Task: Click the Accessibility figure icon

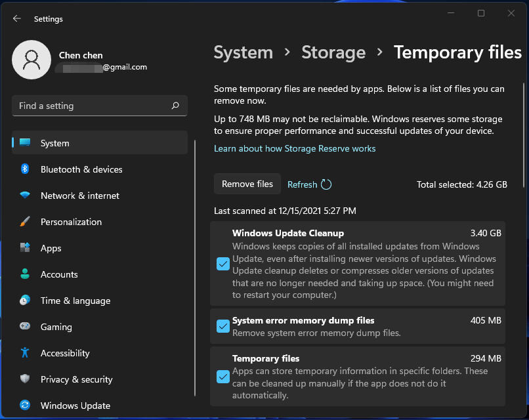Action: (x=25, y=352)
